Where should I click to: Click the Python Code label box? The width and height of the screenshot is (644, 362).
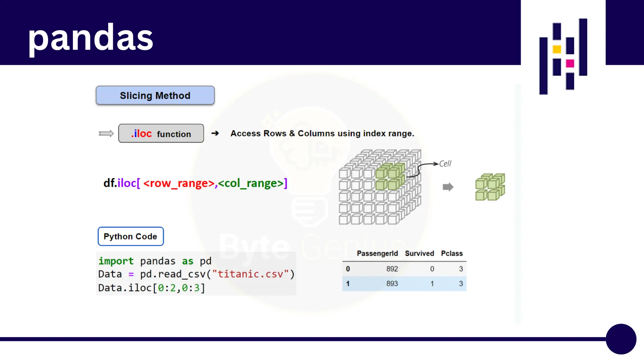click(x=130, y=236)
